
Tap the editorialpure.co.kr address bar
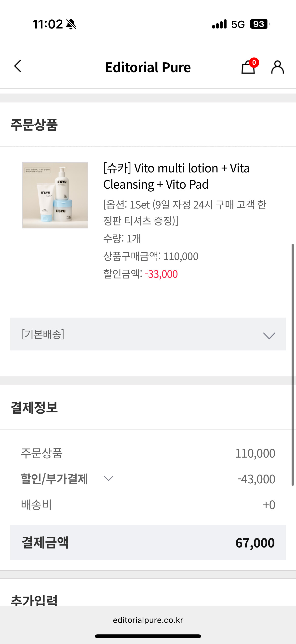(x=148, y=620)
